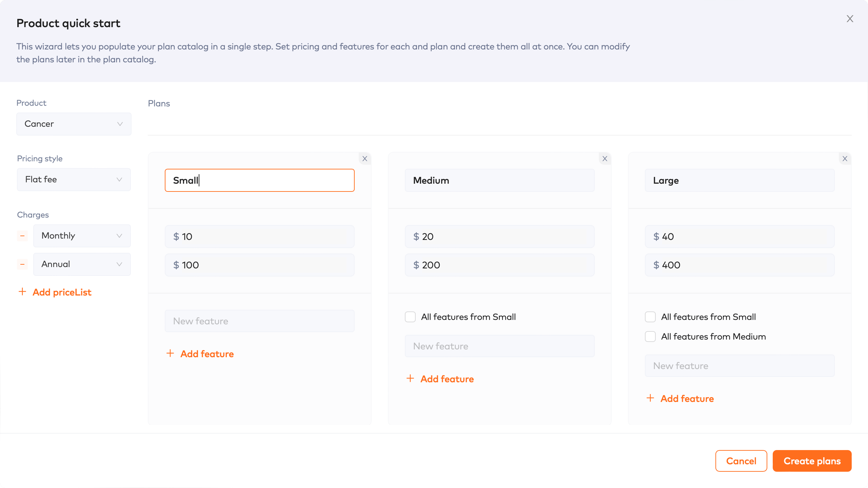
Task: Focus the Small plan name field
Action: pos(260,180)
